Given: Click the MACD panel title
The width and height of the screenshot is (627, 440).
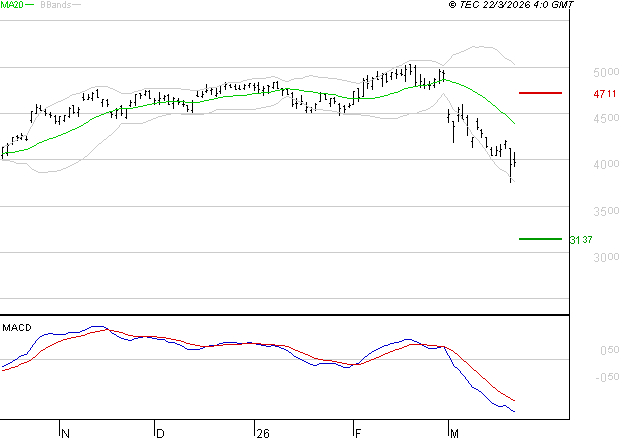Looking at the screenshot, I should tap(17, 328).
